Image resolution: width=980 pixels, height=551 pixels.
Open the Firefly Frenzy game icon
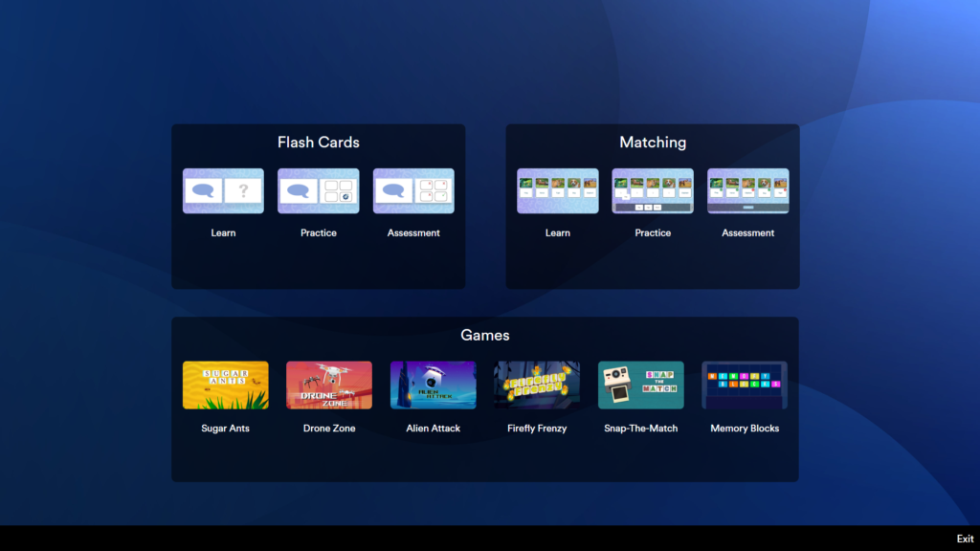click(537, 385)
